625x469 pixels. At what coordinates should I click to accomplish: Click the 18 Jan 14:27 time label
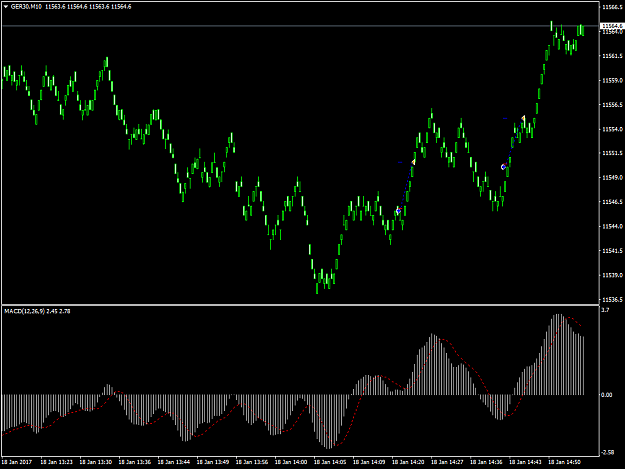pyautogui.click(x=447, y=462)
